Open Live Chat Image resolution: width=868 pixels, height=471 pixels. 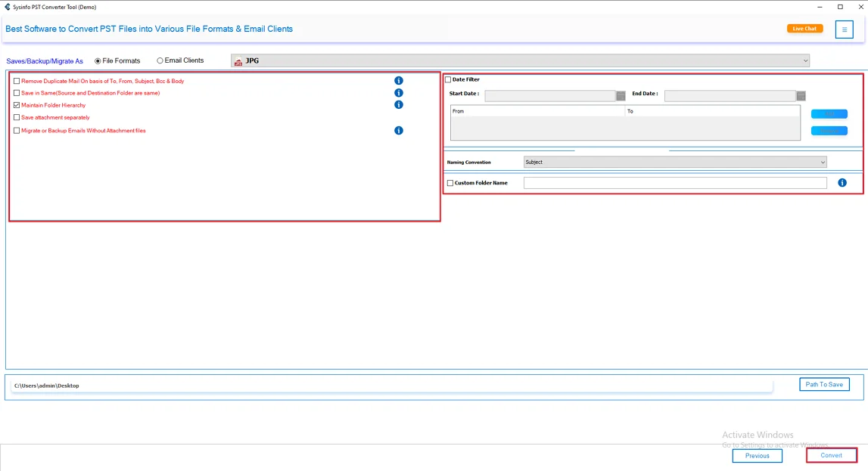(x=804, y=28)
